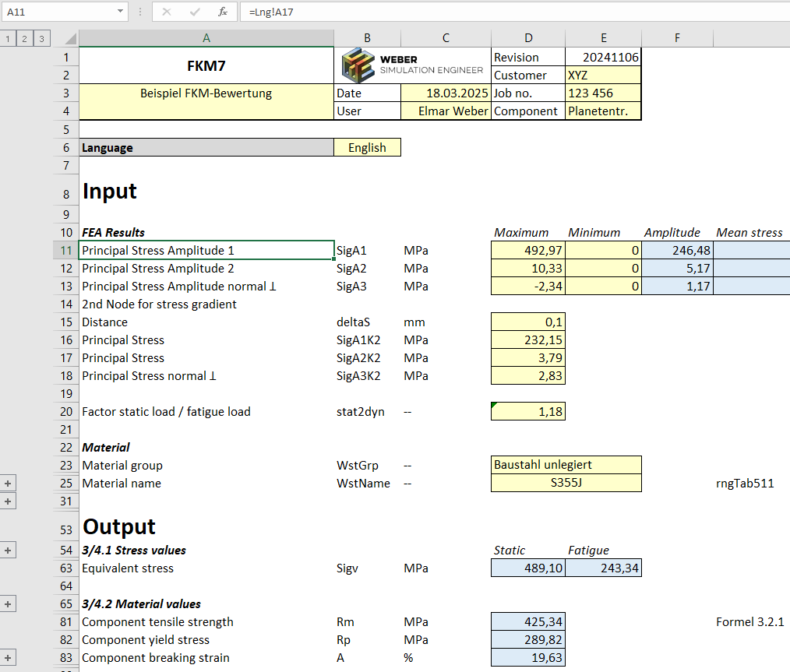Click the SigA1 Maximum value 492,97
Image resolution: width=790 pixels, height=672 pixels.
point(528,251)
